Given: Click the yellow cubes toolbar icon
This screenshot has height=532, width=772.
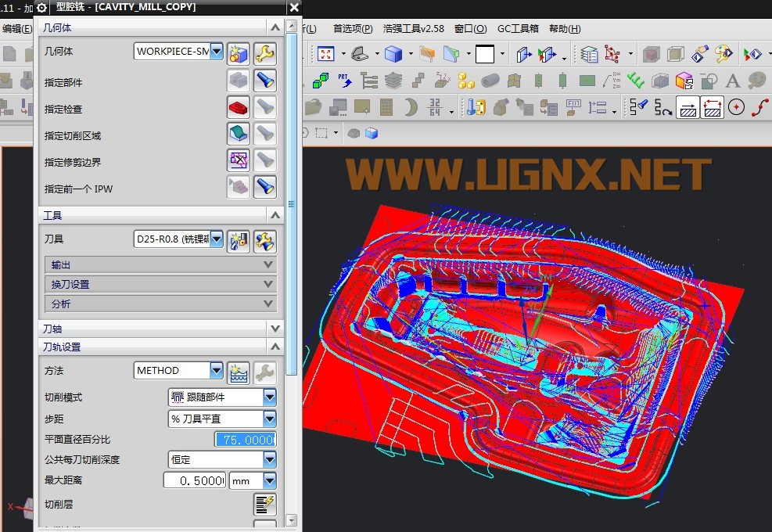Looking at the screenshot, I should (x=465, y=81).
